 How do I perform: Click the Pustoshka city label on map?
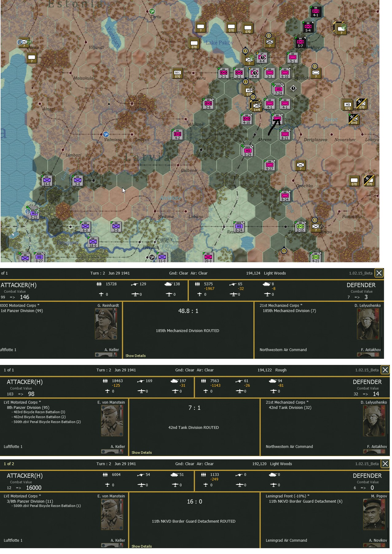click(352, 216)
